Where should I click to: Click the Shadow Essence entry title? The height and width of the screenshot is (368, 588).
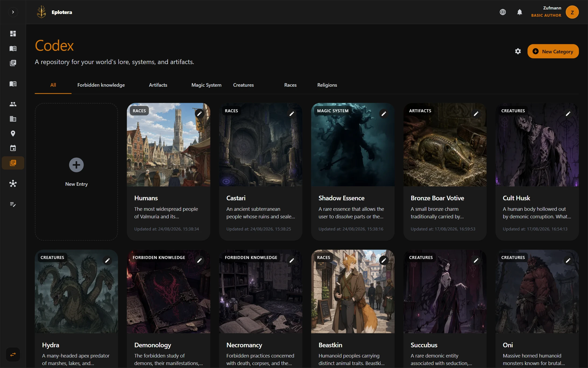click(342, 198)
